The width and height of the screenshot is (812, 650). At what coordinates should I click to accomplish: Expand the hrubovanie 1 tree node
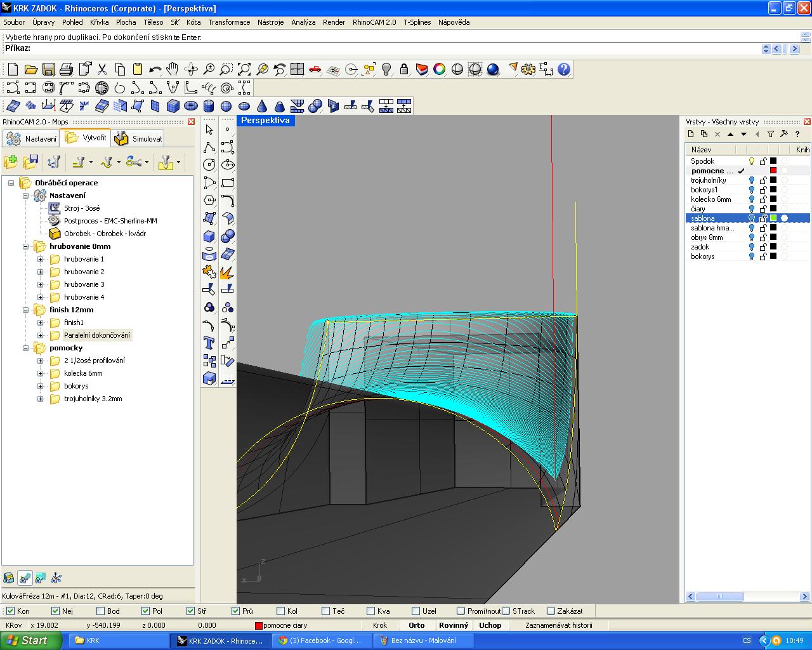tap(40, 259)
